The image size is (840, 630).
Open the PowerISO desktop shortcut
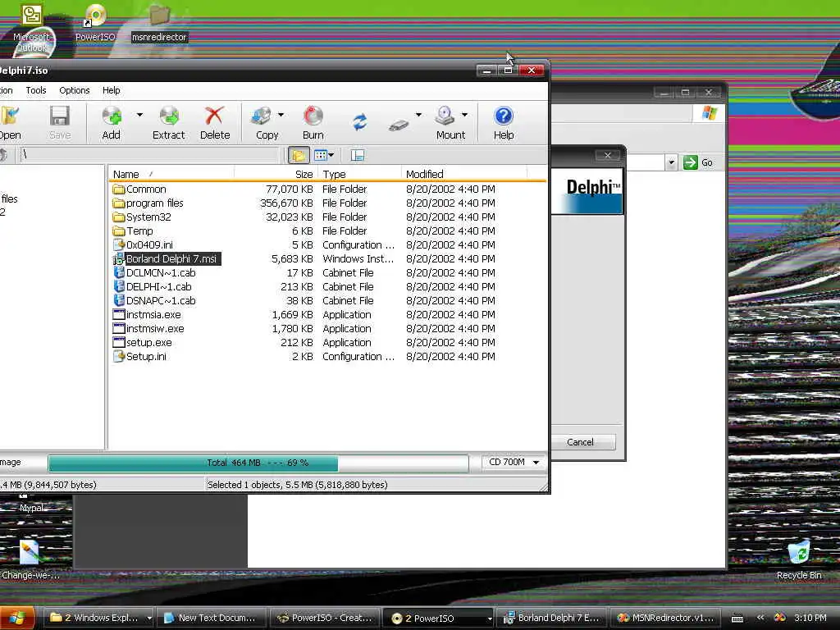click(95, 23)
